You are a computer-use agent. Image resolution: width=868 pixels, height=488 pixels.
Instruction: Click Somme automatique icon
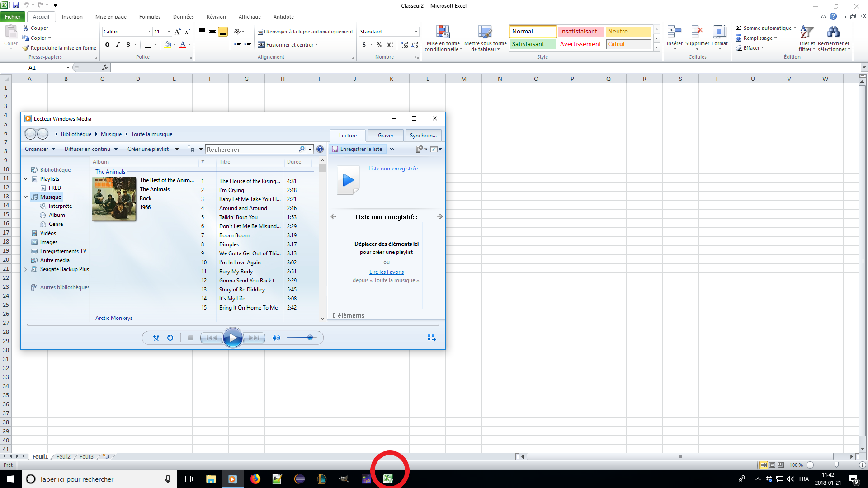[739, 28]
